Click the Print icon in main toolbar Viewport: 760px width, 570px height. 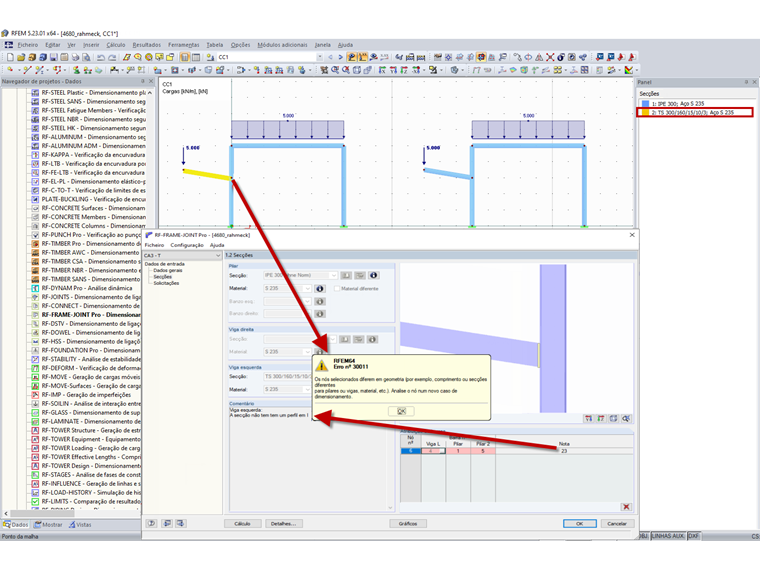tap(75, 57)
